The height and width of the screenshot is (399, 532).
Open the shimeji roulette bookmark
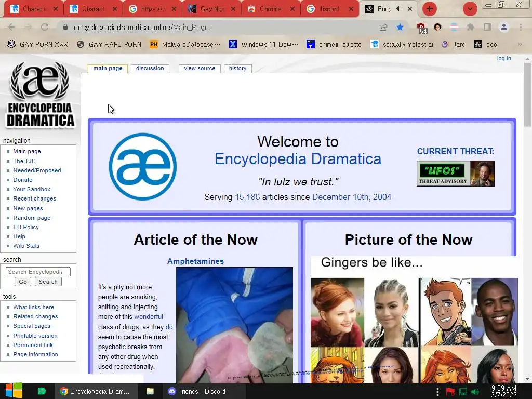coord(334,44)
